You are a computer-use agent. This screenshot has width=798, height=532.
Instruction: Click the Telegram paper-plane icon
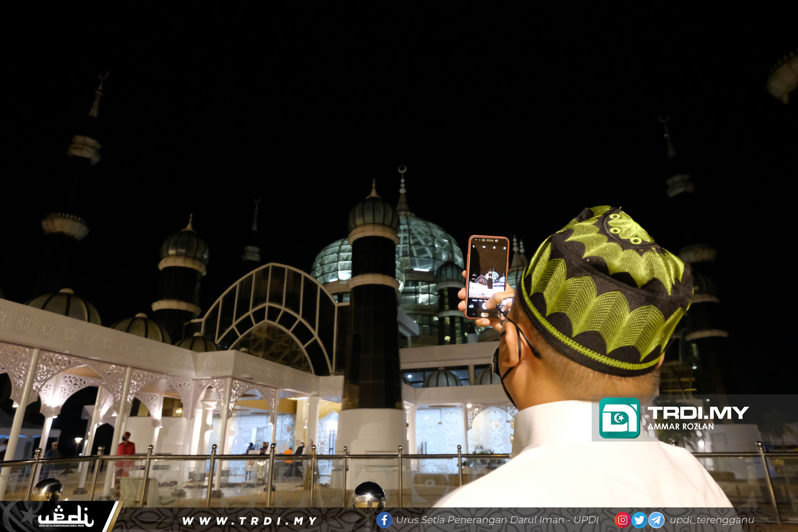tap(656, 520)
